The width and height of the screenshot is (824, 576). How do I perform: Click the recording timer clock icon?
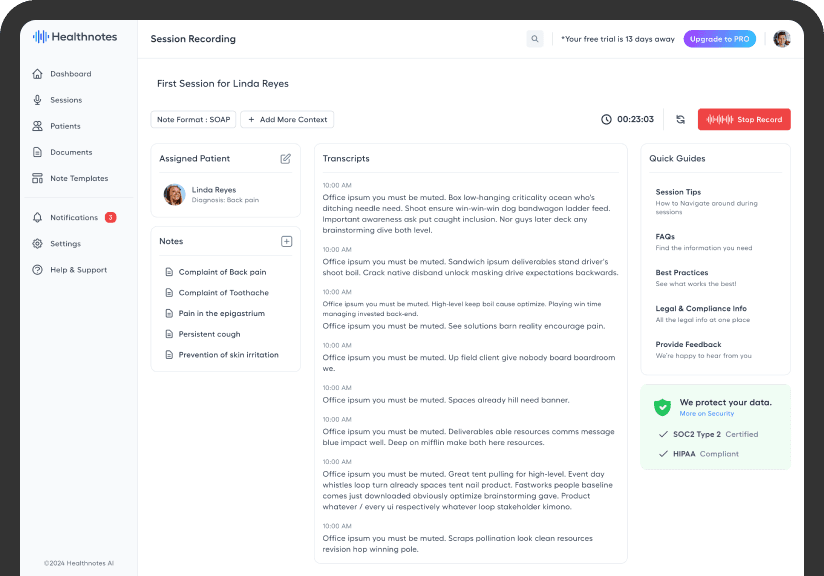(x=606, y=119)
